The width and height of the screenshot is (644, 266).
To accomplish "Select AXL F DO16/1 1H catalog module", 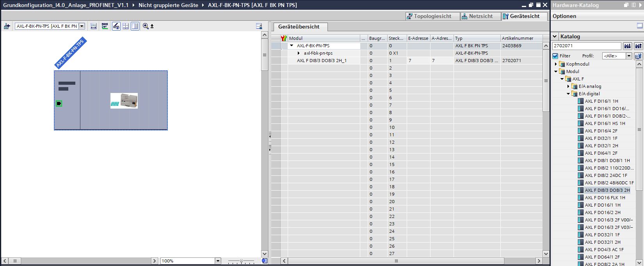I will 602,205.
